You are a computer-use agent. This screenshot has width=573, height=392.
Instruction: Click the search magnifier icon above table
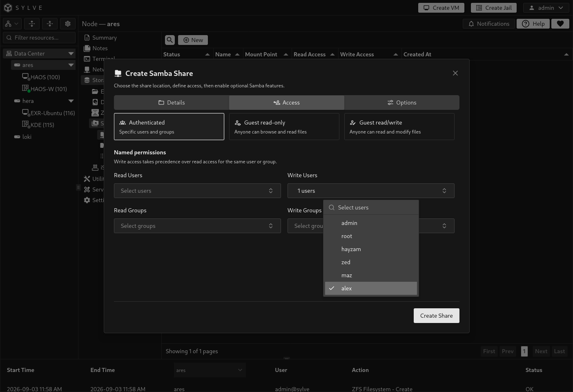170,40
